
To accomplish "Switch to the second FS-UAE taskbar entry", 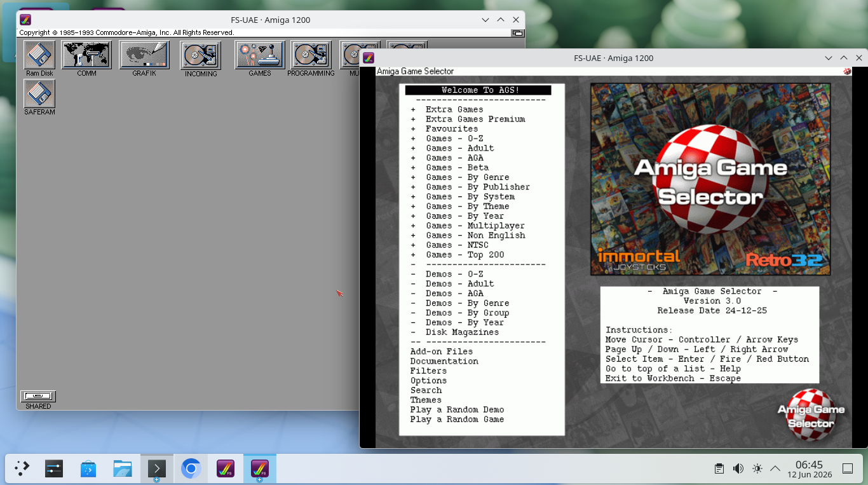I will pyautogui.click(x=259, y=469).
